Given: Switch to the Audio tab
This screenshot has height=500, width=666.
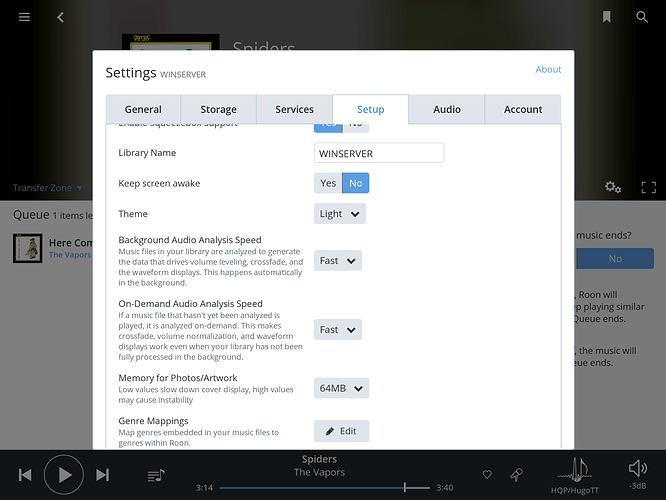Looking at the screenshot, I should point(447,110).
